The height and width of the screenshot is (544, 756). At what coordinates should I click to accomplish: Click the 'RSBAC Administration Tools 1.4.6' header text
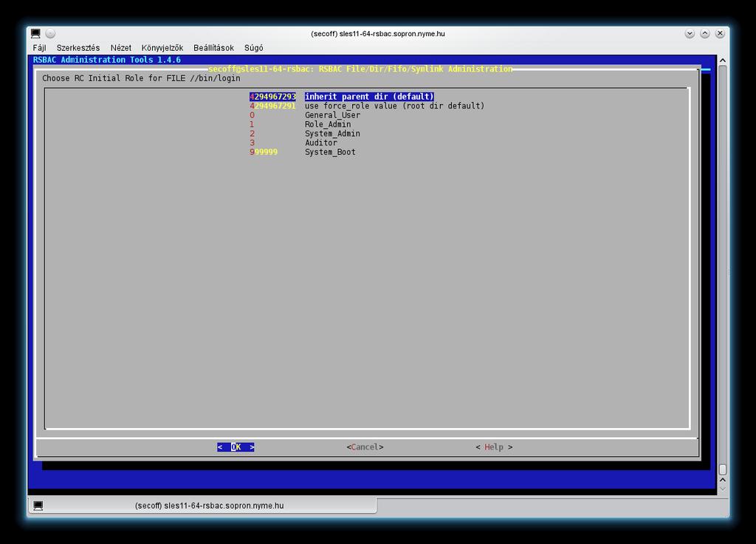107,60
